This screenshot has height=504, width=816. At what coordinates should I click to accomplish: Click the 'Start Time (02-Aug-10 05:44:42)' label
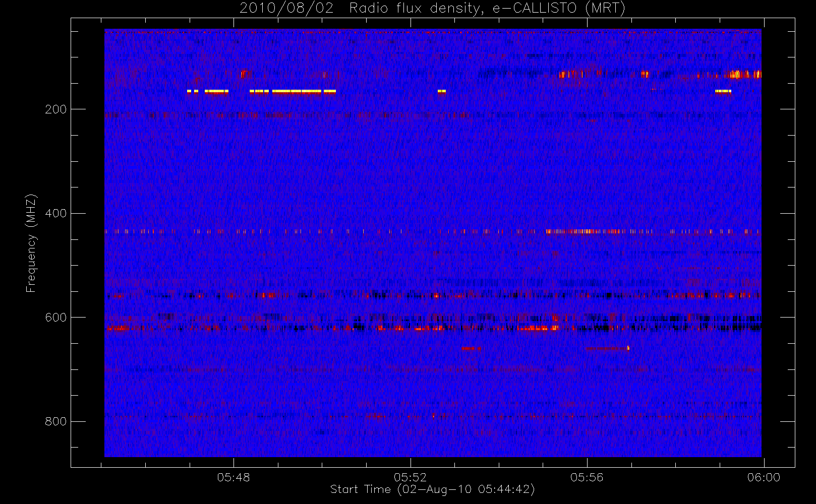click(432, 489)
